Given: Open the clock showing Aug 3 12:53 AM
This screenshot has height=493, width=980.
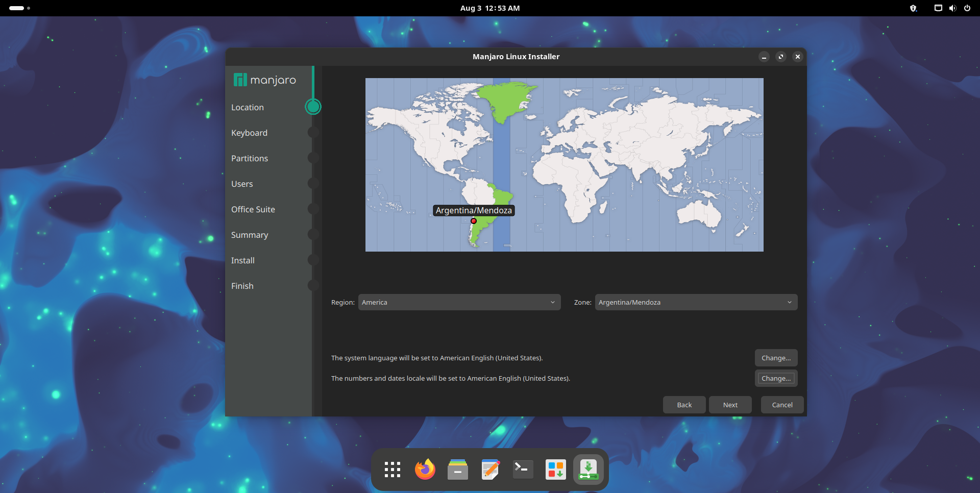Looking at the screenshot, I should tap(490, 8).
